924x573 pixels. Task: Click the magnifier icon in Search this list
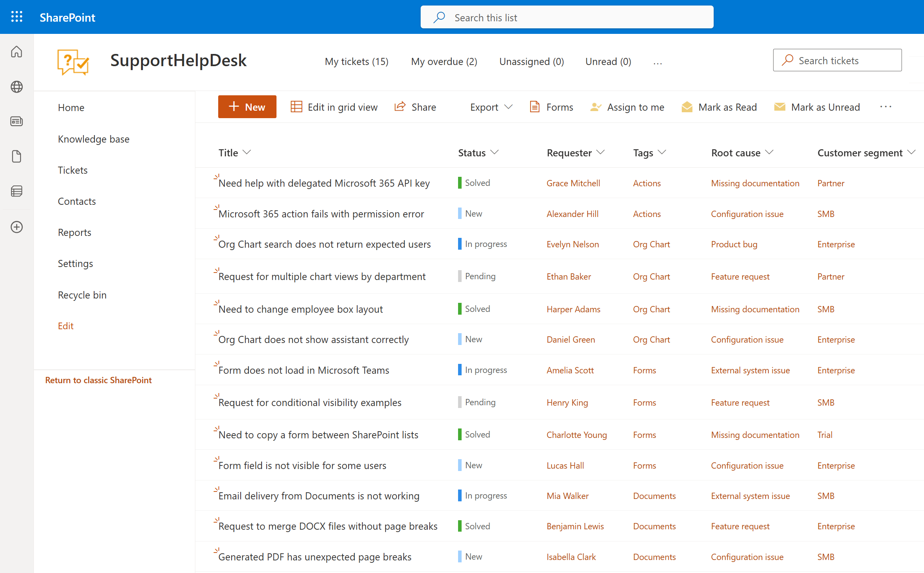[439, 17]
